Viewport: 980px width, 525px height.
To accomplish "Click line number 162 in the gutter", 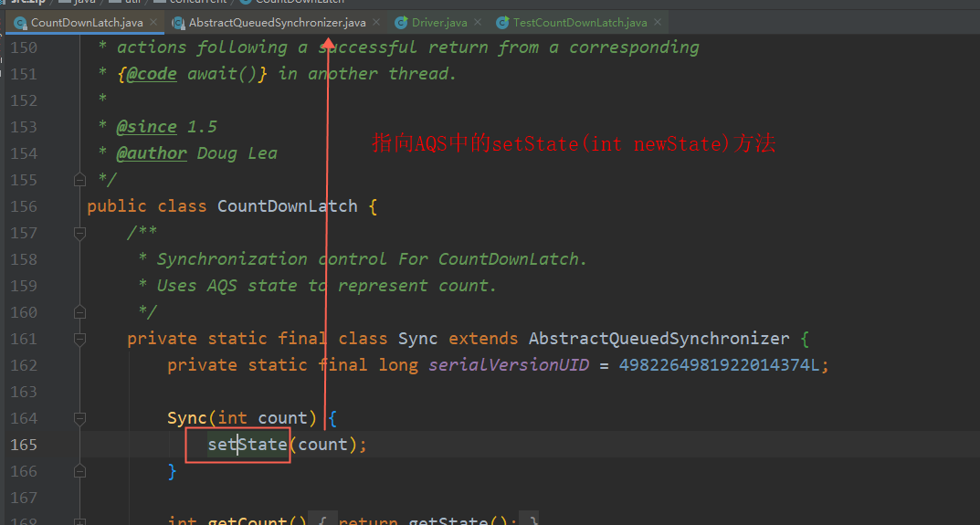I will point(24,365).
